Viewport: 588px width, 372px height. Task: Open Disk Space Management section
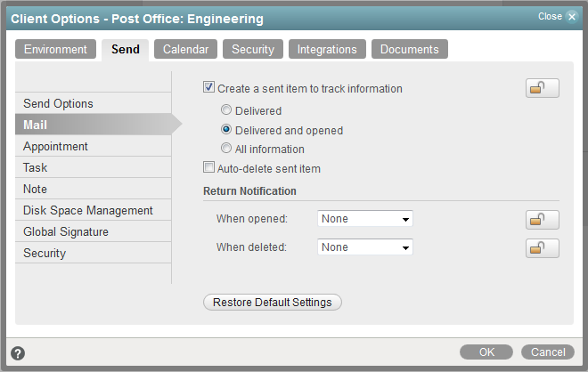pos(88,210)
